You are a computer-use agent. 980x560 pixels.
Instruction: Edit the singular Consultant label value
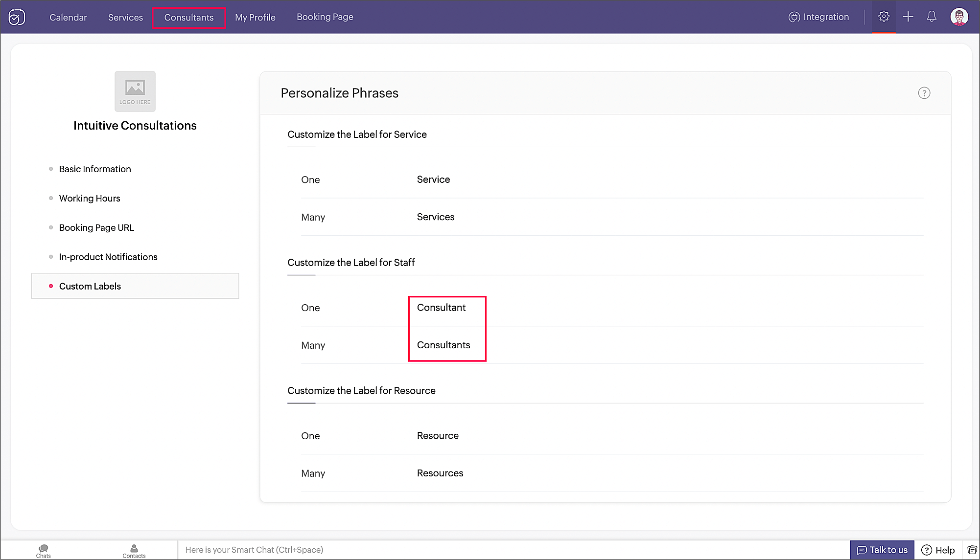click(x=441, y=308)
